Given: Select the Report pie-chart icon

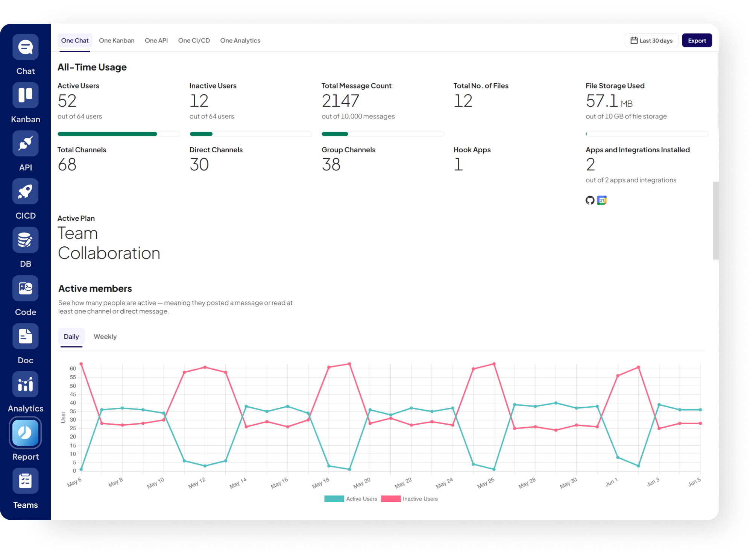Looking at the screenshot, I should (x=25, y=433).
